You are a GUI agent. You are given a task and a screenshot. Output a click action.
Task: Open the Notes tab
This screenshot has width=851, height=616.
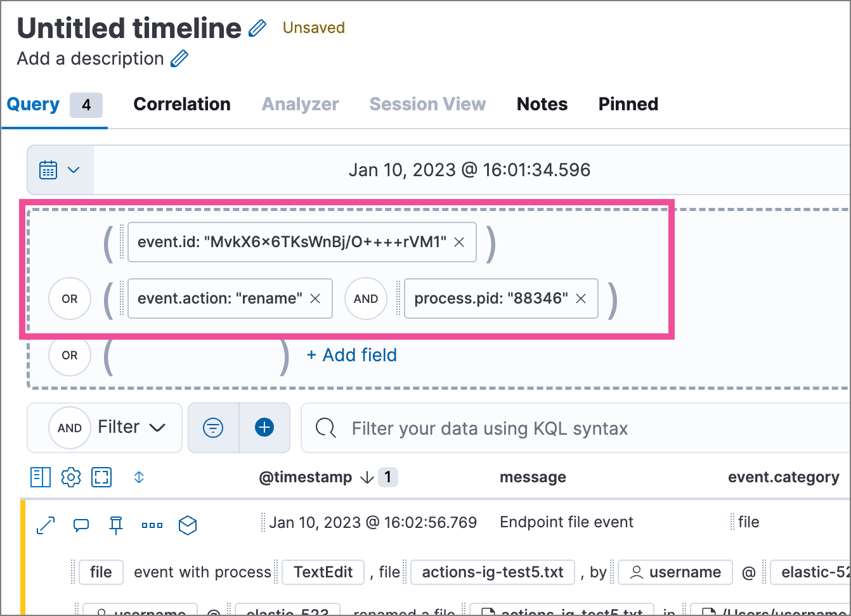pyautogui.click(x=542, y=104)
